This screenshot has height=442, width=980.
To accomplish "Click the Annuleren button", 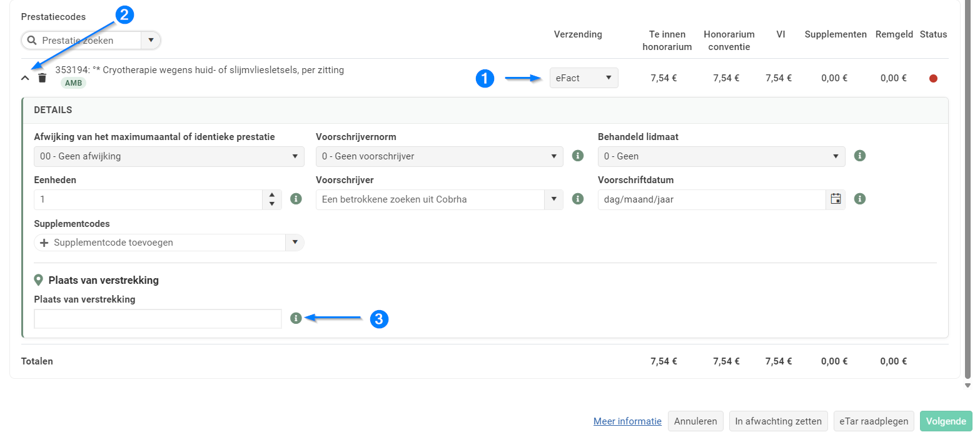I will click(x=695, y=421).
